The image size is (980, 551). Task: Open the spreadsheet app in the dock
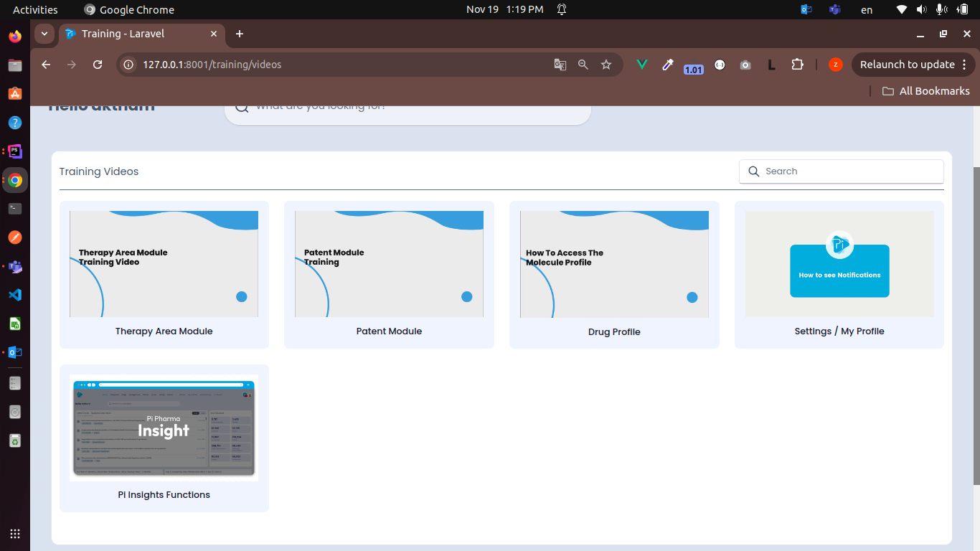click(x=15, y=324)
